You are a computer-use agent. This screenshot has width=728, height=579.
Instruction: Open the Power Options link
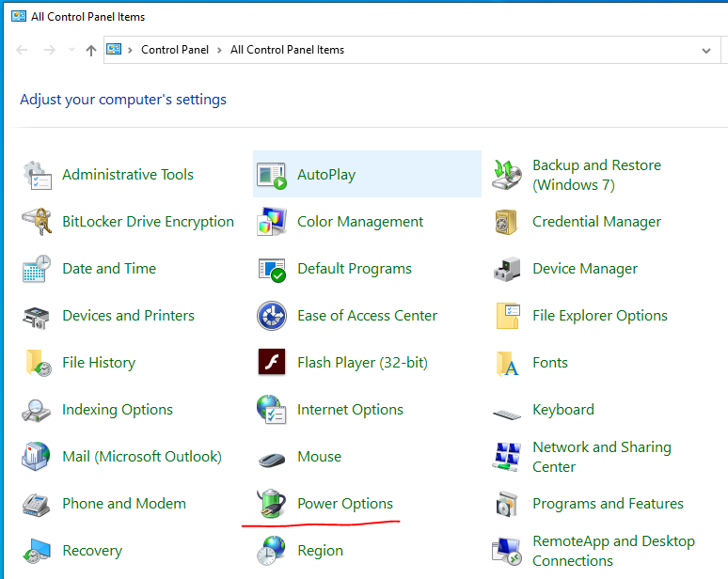coord(345,504)
